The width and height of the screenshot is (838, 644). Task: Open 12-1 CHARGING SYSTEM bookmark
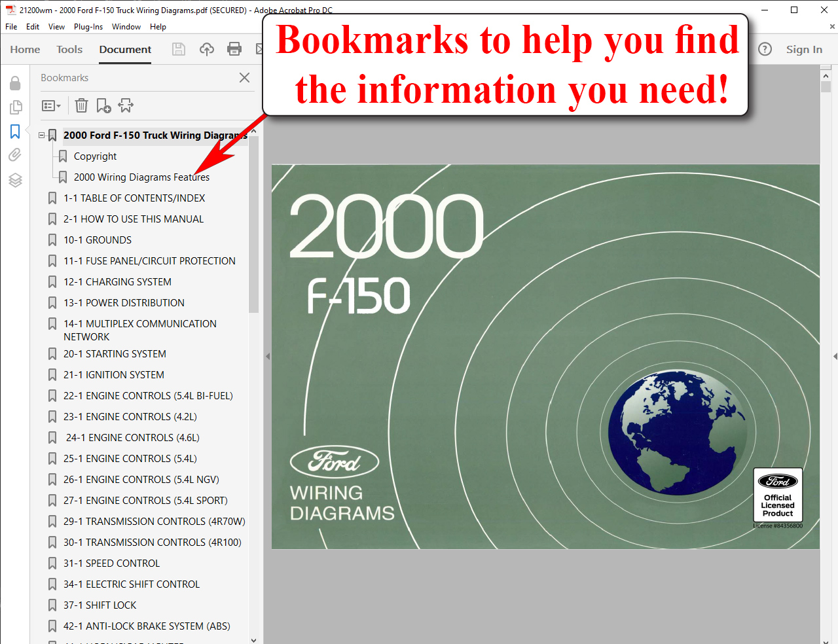(117, 282)
